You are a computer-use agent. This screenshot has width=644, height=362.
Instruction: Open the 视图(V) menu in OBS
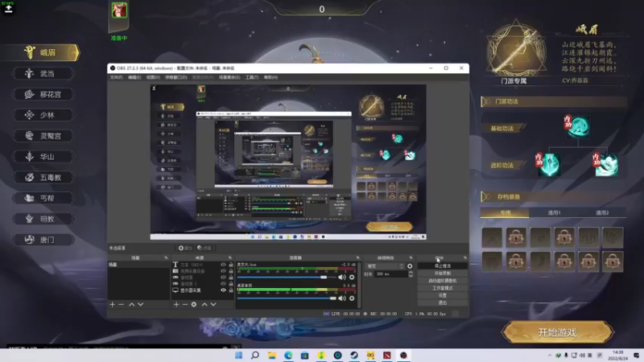pyautogui.click(x=153, y=77)
